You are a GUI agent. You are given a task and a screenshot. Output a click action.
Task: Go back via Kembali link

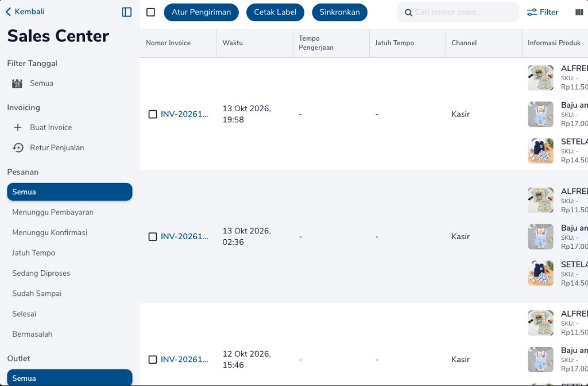[25, 12]
